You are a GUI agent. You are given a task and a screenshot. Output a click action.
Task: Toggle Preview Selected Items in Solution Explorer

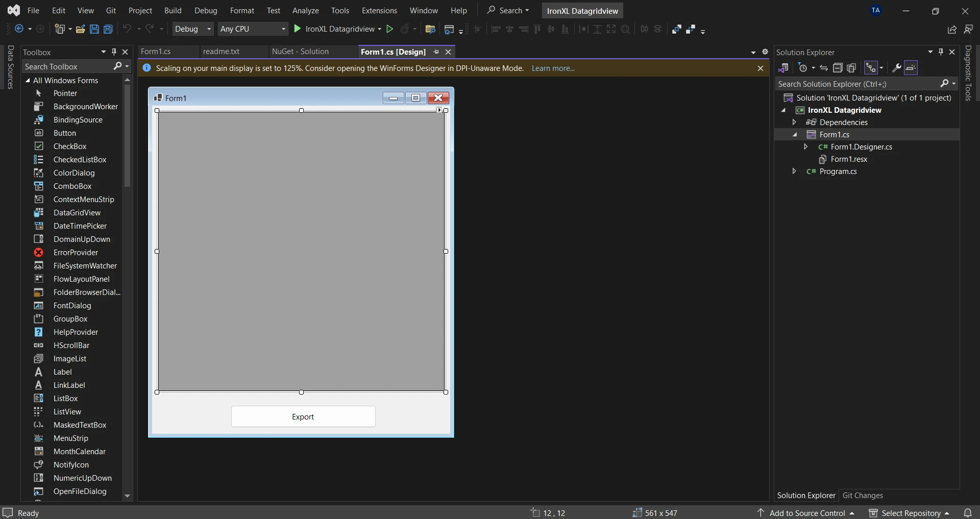tap(911, 68)
